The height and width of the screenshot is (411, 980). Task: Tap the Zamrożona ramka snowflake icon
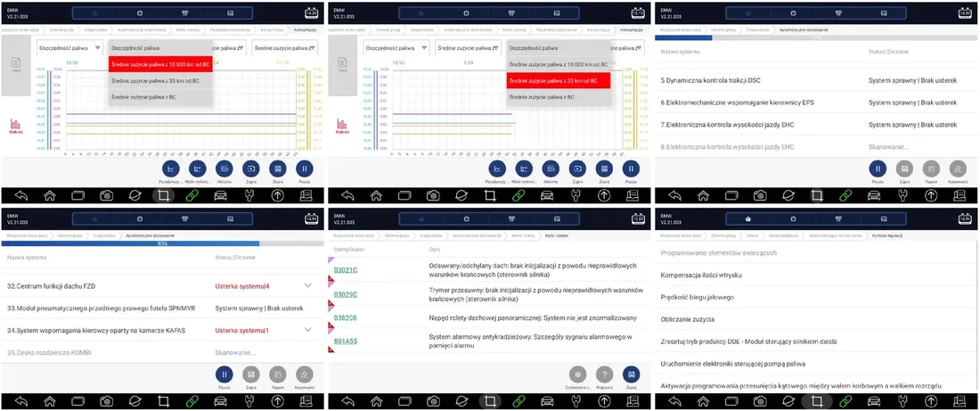coord(578,374)
